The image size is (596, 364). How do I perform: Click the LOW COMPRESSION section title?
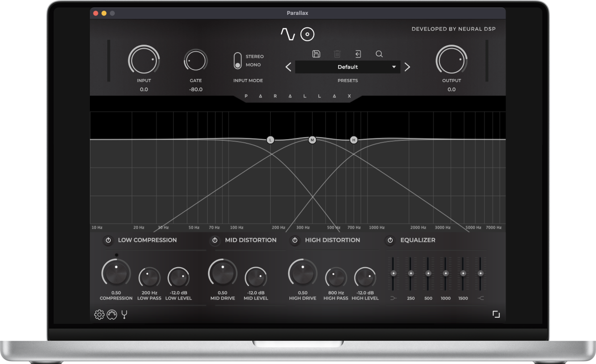148,240
